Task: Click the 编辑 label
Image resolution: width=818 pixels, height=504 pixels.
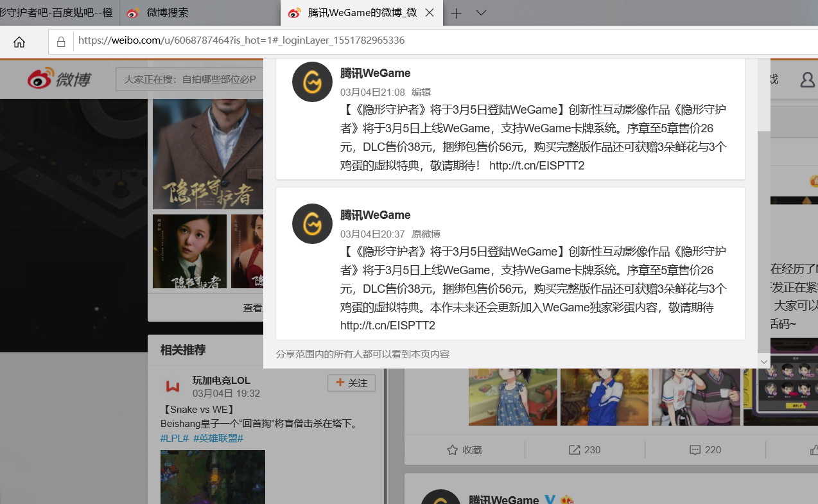Action: pos(421,92)
